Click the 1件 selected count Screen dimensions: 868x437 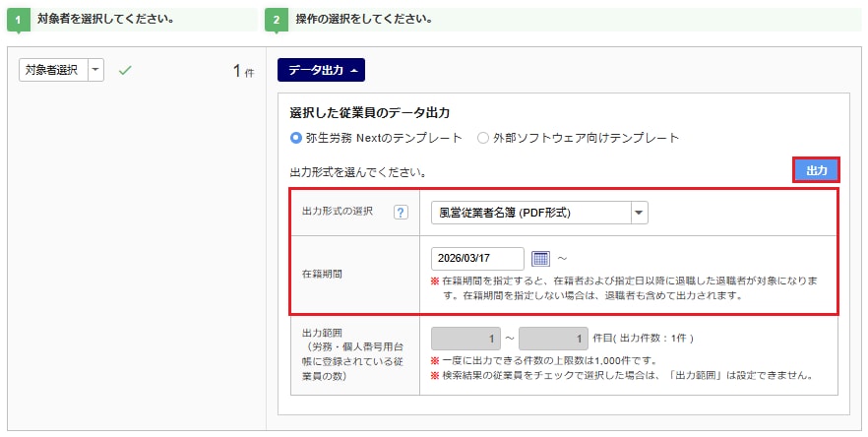243,71
